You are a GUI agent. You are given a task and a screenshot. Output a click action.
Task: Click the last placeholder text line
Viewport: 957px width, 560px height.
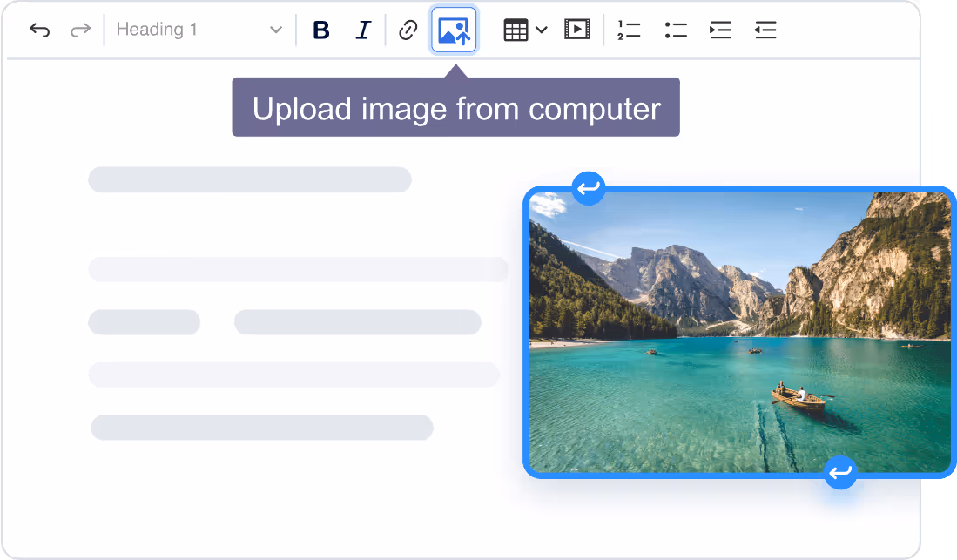click(262, 428)
